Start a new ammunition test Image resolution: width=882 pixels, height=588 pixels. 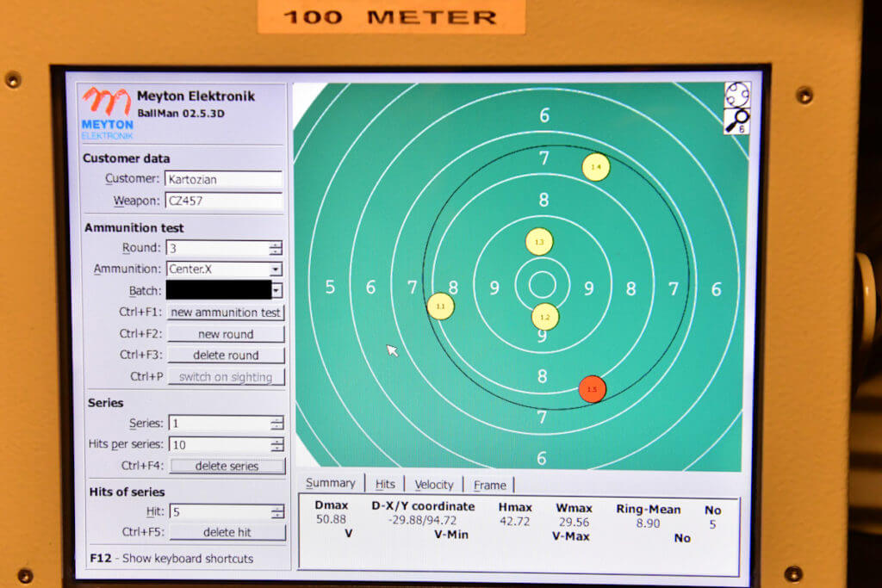226,312
